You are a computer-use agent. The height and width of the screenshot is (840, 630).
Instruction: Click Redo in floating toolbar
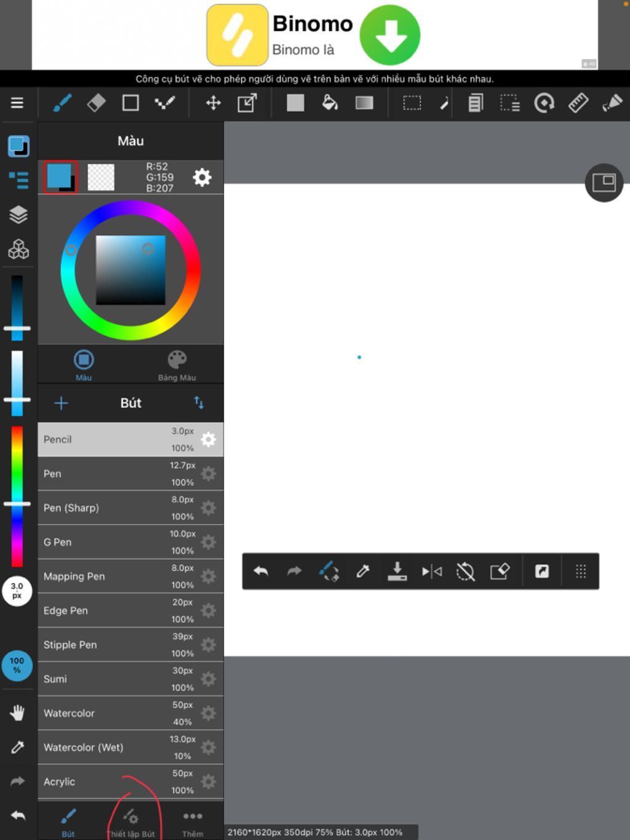click(295, 572)
